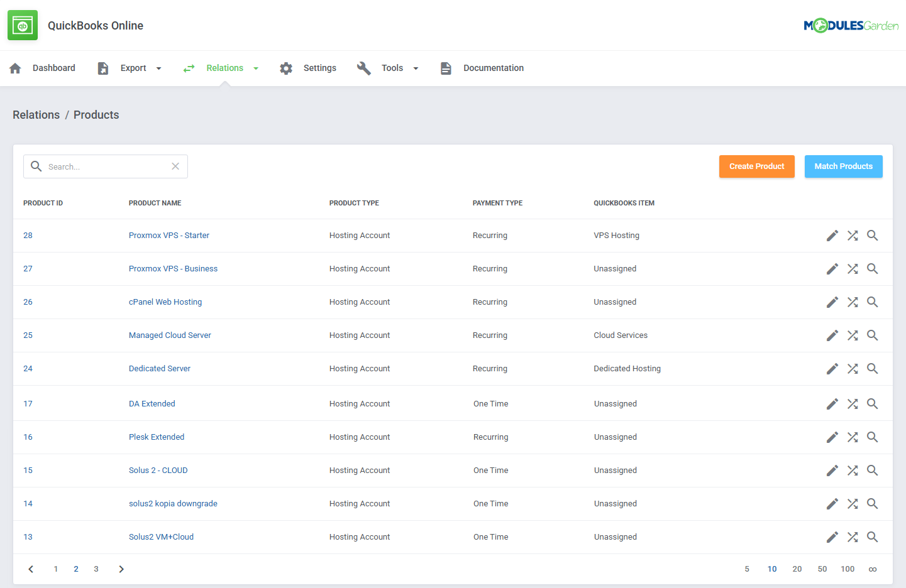Open the Proxmox VPS - Business product link
906x588 pixels.
point(173,269)
